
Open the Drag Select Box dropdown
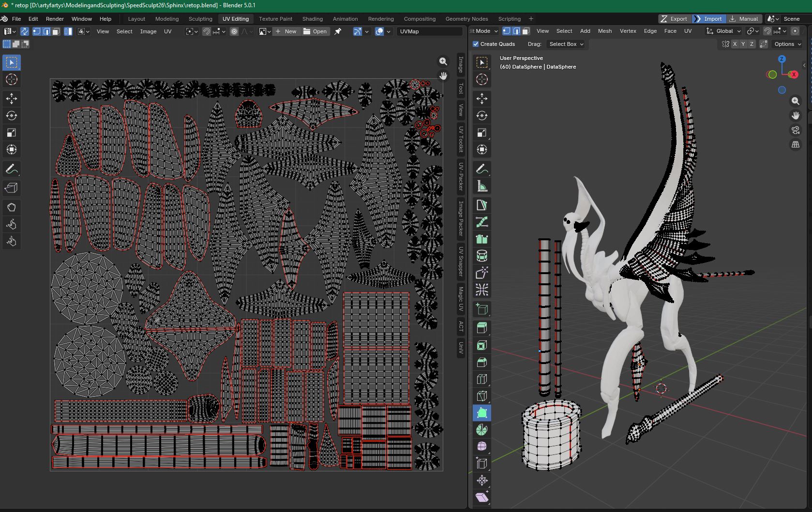tap(566, 44)
